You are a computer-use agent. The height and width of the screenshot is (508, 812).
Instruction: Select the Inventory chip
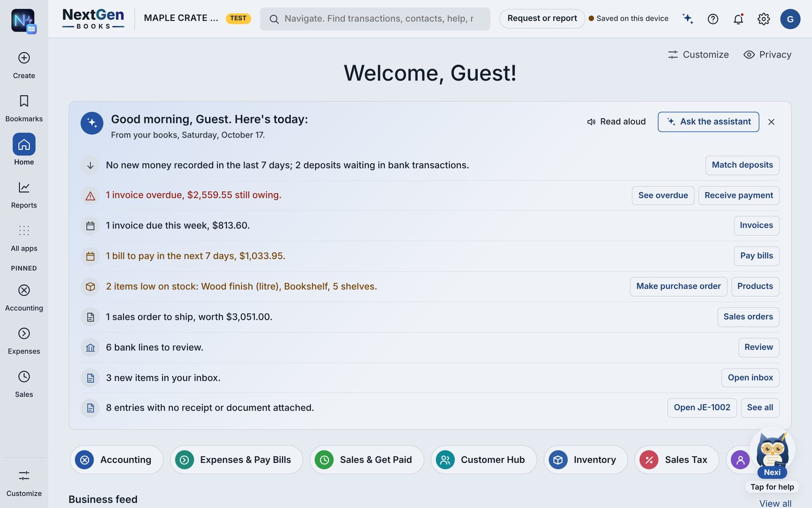(x=586, y=460)
